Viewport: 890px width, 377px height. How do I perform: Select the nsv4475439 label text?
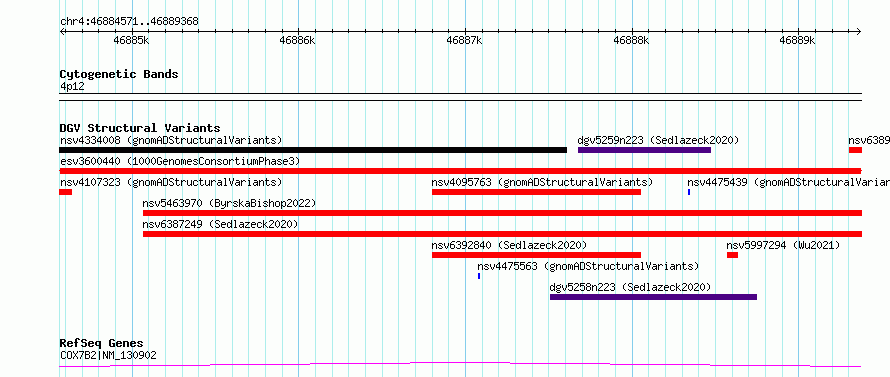coord(788,182)
